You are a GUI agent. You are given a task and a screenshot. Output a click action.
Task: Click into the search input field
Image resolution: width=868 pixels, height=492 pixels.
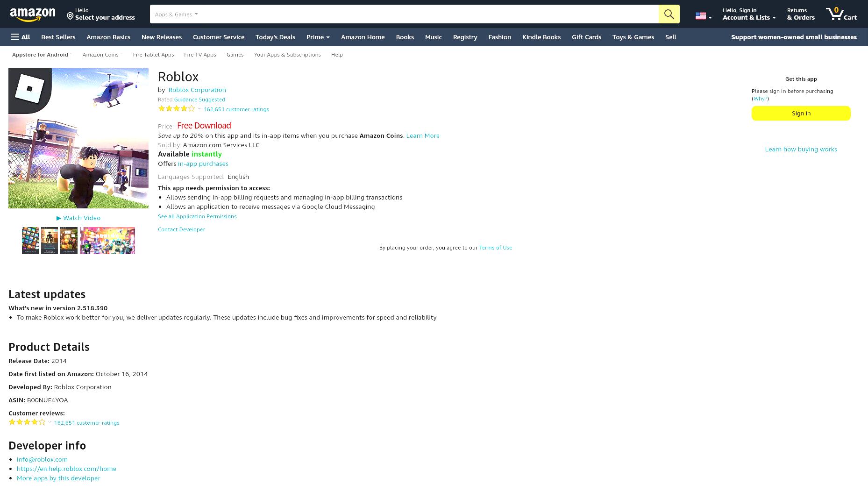tap(430, 14)
